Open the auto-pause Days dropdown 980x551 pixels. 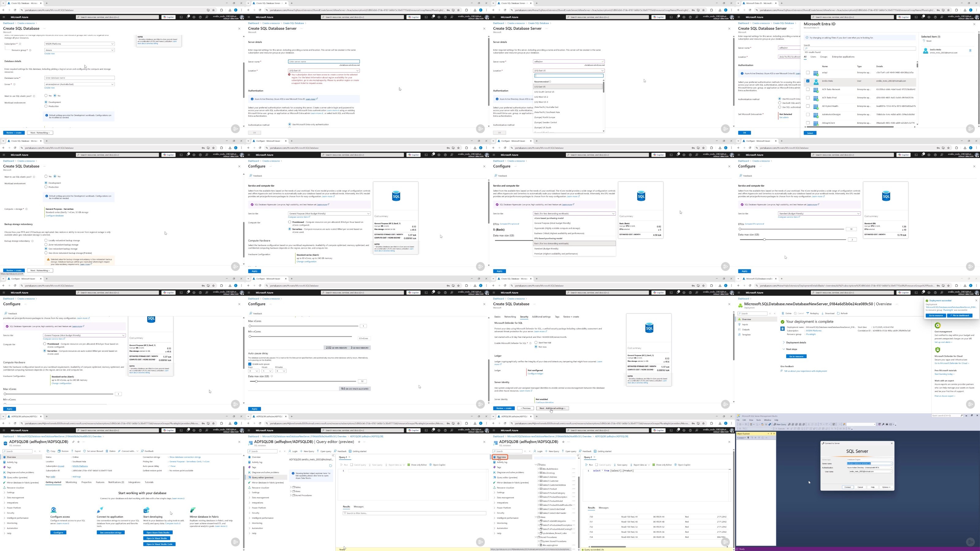click(x=254, y=371)
